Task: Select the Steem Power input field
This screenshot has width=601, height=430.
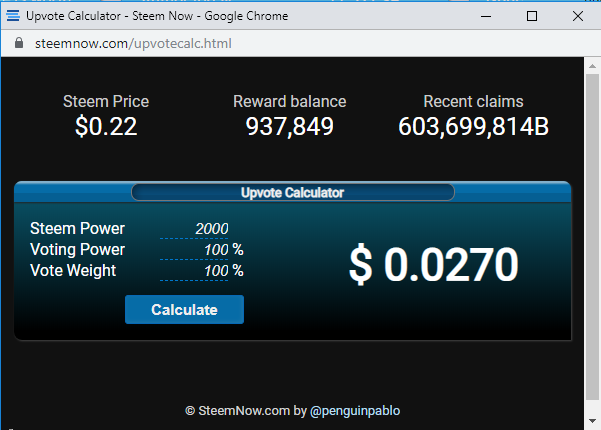Action: coord(194,229)
